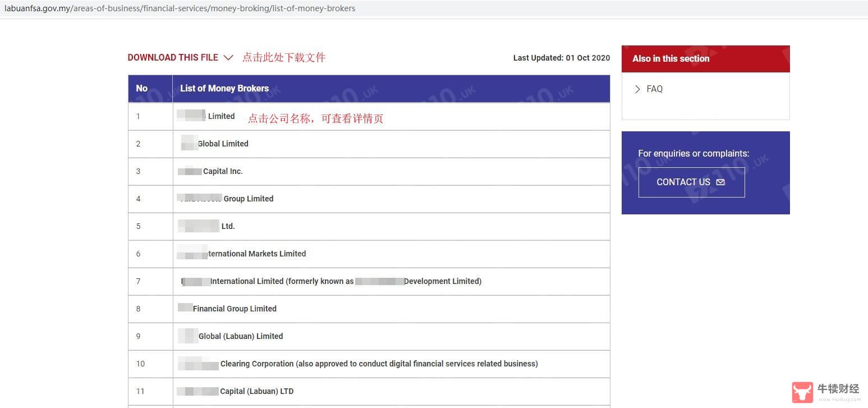Open row 1 company ending in Limited
This screenshot has height=408, width=868.
pos(206,116)
